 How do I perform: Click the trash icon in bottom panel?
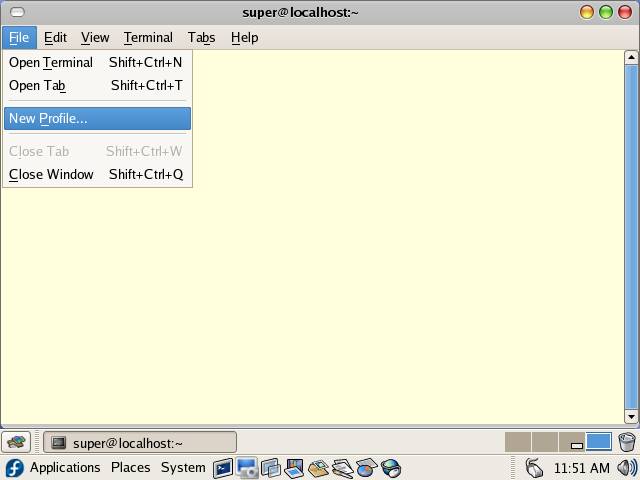[627, 442]
